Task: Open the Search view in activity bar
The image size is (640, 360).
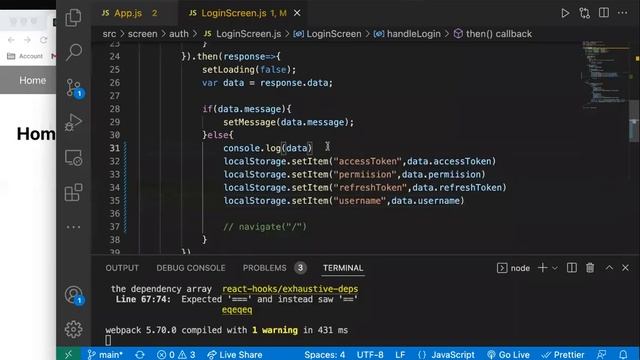Action: (73, 52)
